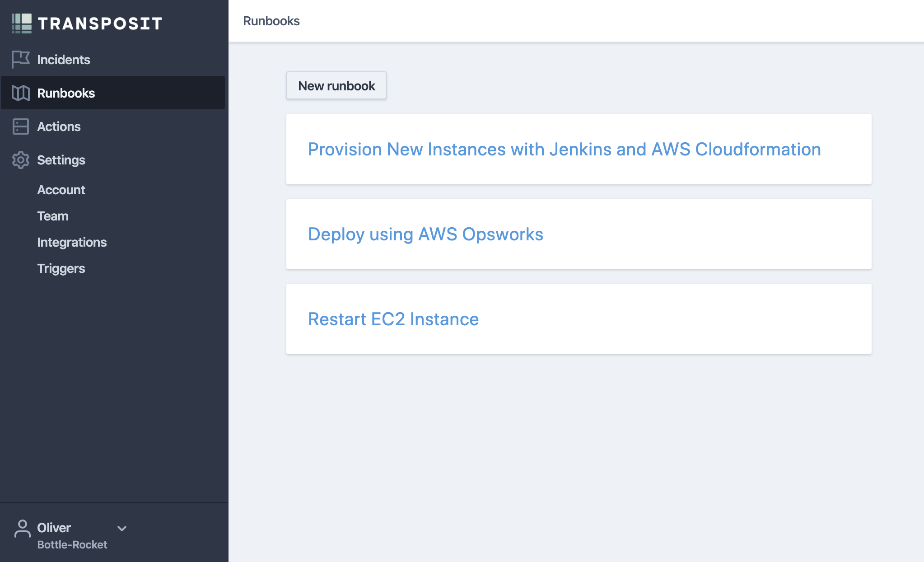Viewport: 924px width, 562px height.
Task: Open Account settings
Action: [x=61, y=190]
